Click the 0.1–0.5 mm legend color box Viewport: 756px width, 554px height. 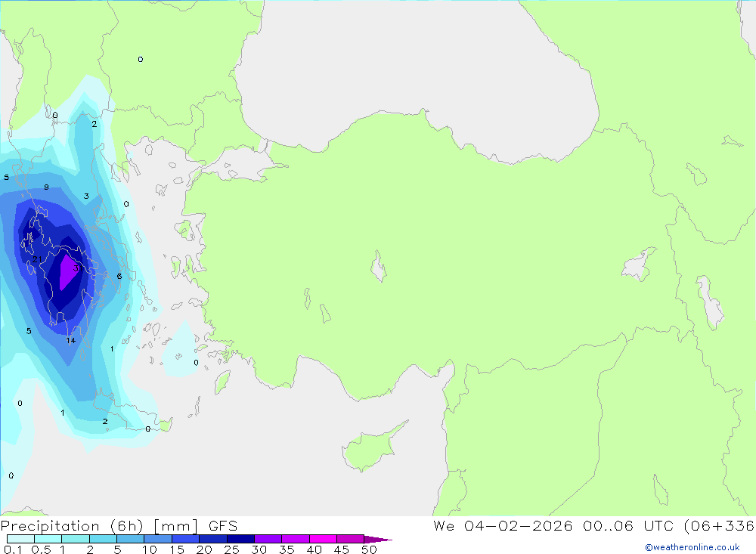point(20,539)
